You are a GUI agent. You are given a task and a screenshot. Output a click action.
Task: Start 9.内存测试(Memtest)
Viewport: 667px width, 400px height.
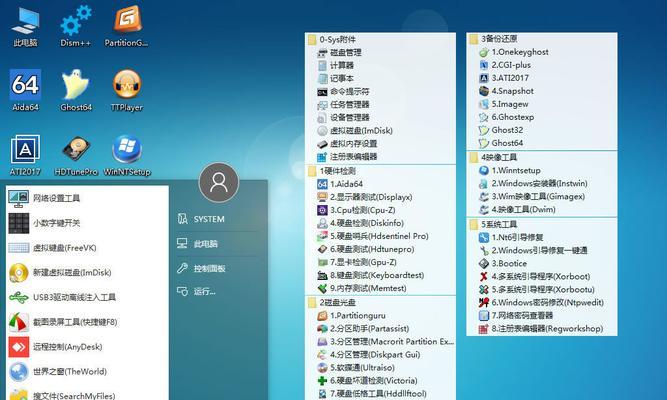(x=380, y=288)
